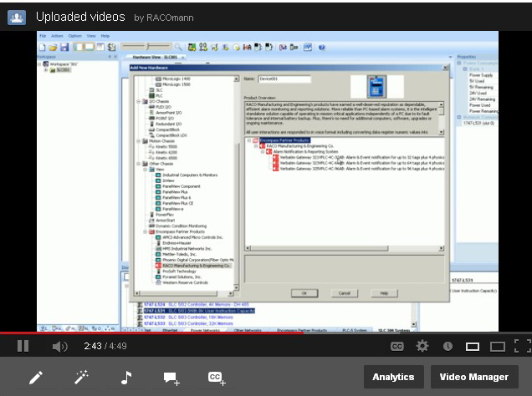Viewport: 532px width, 396px height.
Task: Click the New document toolbar icon
Action: [43, 47]
